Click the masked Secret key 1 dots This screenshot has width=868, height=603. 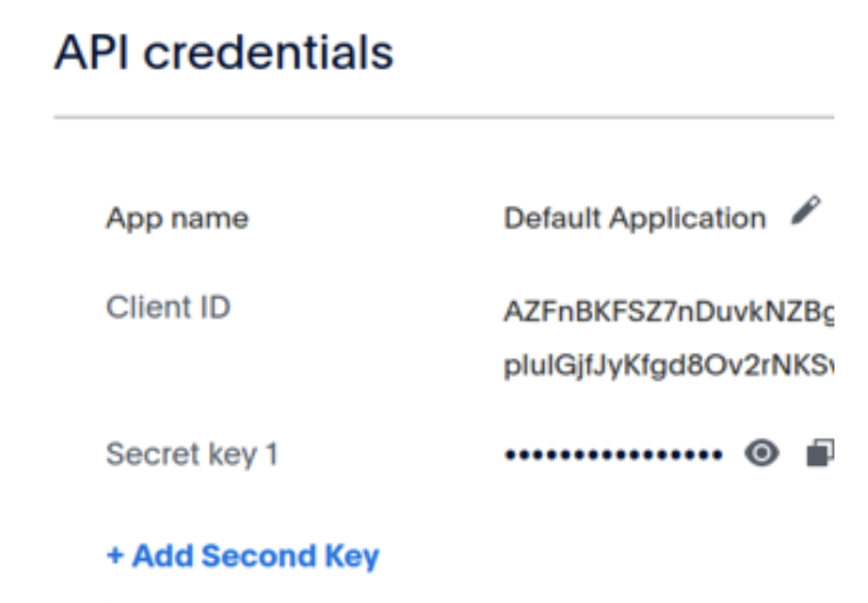tap(613, 455)
